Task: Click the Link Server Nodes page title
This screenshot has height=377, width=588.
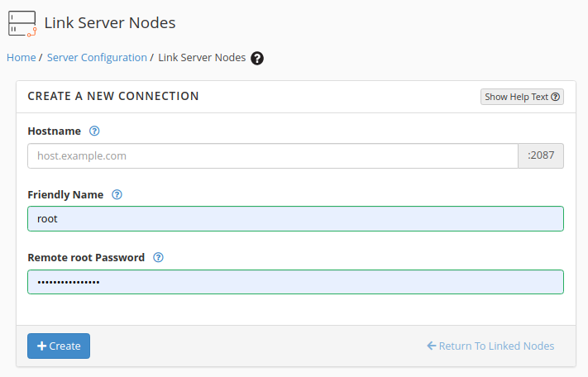Action: (x=110, y=23)
